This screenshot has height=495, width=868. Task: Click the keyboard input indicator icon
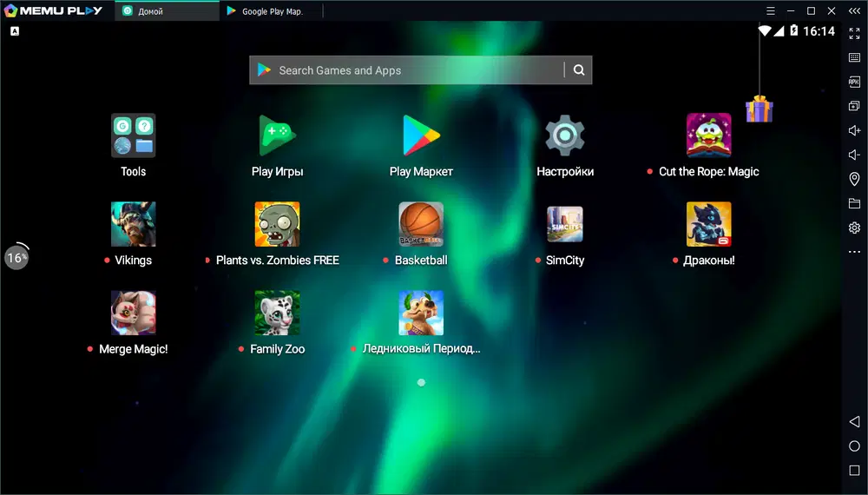coord(15,31)
